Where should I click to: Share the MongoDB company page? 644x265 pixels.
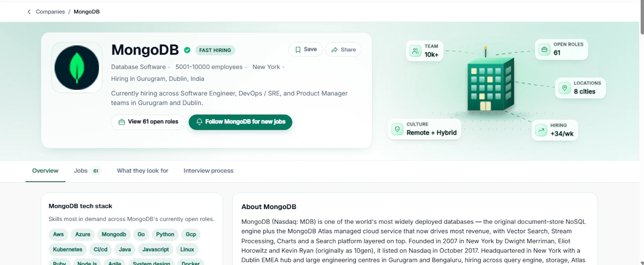[343, 49]
